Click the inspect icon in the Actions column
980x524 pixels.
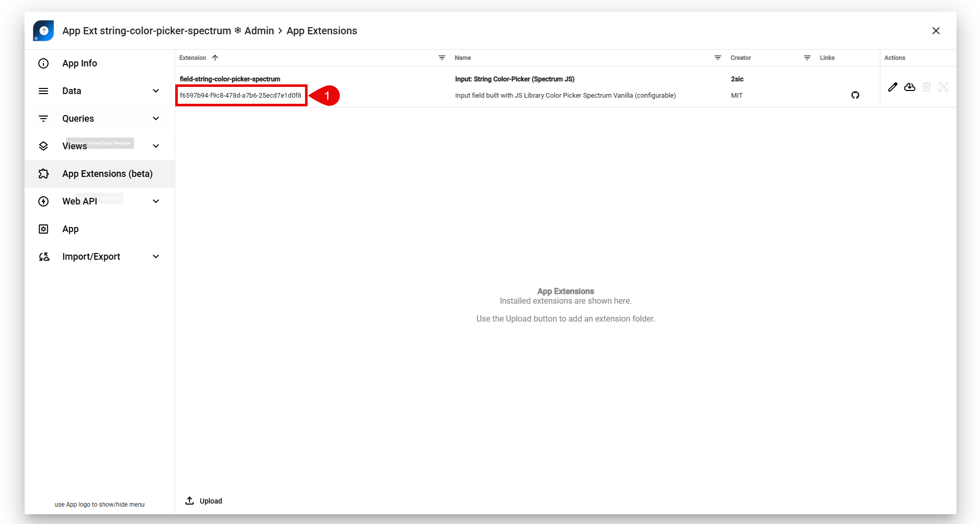point(943,87)
